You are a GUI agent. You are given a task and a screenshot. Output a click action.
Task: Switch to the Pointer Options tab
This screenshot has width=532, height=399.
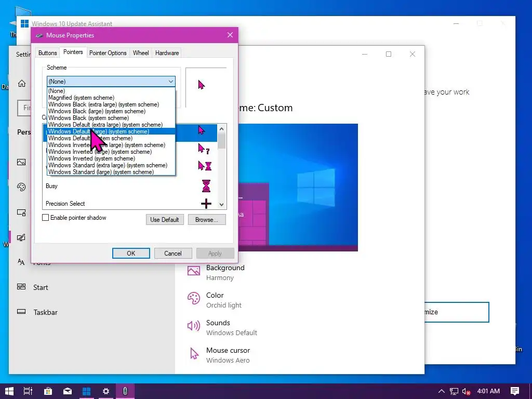click(x=108, y=53)
